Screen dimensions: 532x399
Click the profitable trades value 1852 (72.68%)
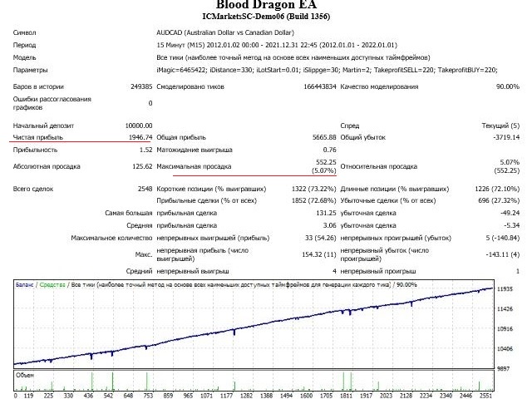[314, 200]
